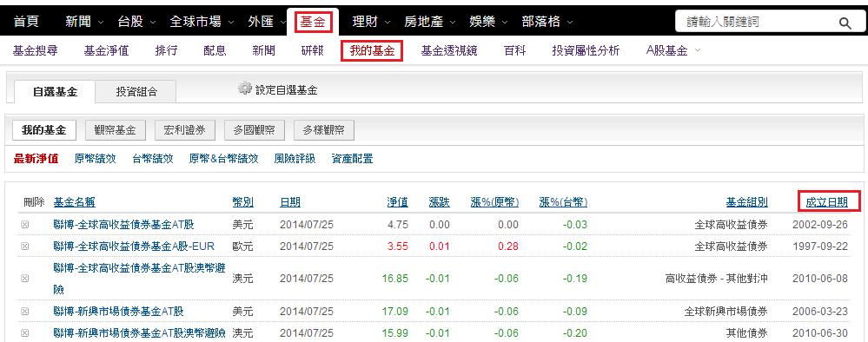
Task: Click net value 16.85 cell
Action: 395,279
